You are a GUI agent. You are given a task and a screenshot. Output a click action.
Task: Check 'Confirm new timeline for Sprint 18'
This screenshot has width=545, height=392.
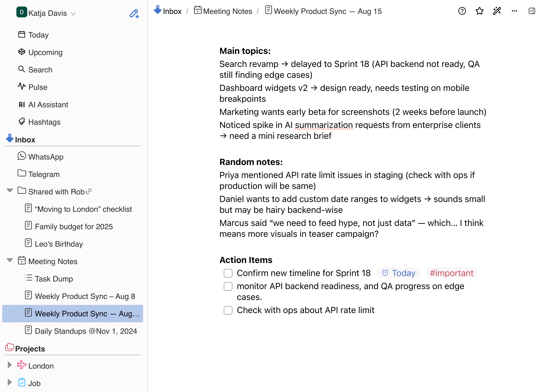pos(228,273)
